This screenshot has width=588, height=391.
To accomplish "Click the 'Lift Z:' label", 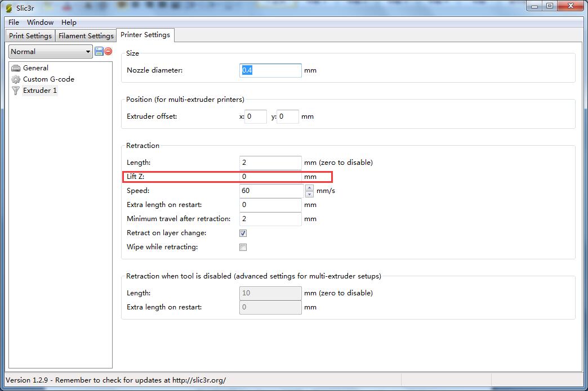I will coord(135,177).
